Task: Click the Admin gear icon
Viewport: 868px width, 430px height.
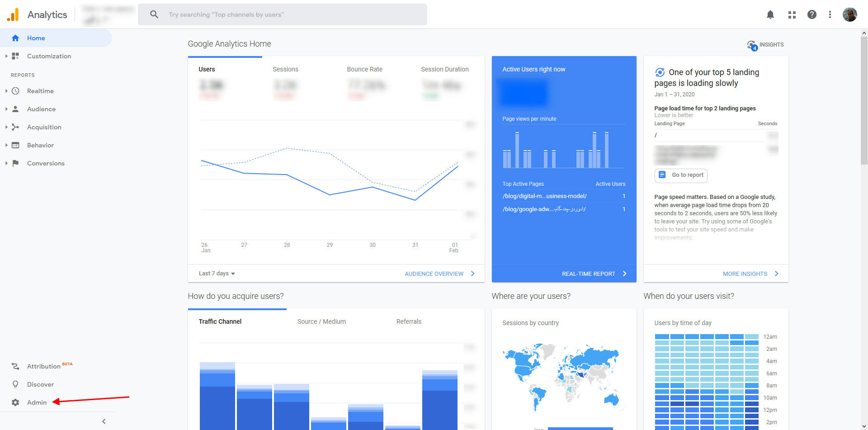Action: [15, 402]
